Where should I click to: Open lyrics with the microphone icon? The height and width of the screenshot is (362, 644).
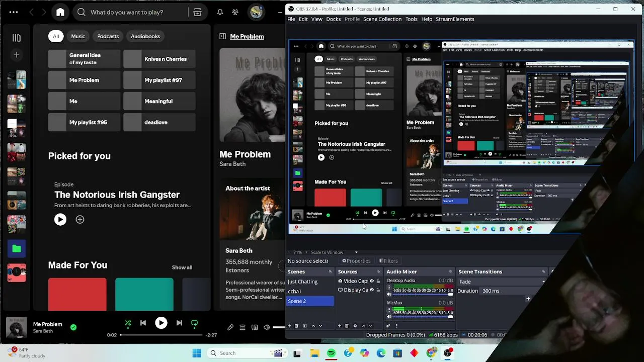[x=230, y=327]
